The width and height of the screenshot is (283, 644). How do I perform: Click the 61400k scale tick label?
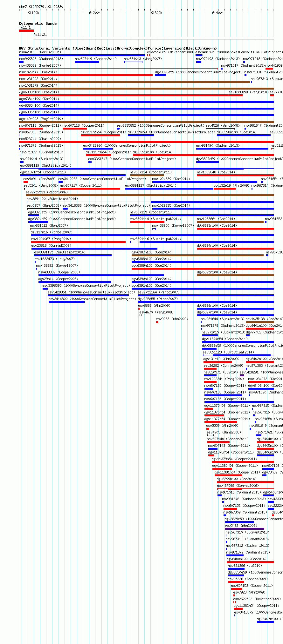click(218, 13)
